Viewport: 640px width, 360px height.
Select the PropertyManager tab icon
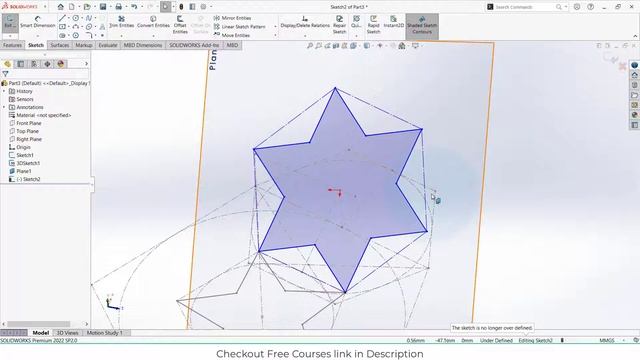click(x=20, y=64)
